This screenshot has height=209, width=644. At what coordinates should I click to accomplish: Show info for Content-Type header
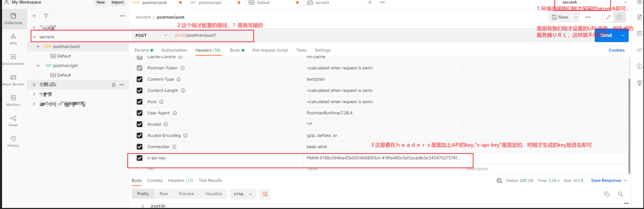tap(179, 79)
